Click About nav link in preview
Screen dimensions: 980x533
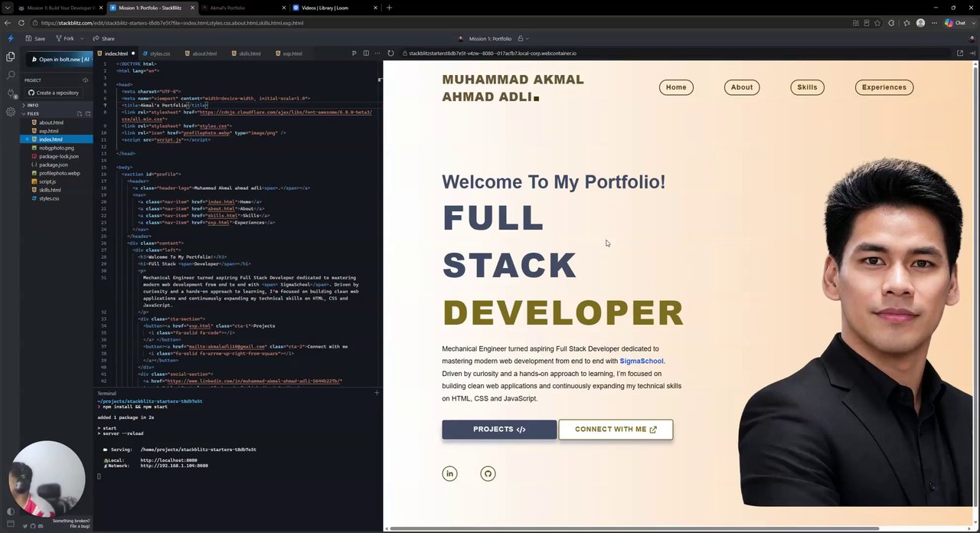(742, 87)
